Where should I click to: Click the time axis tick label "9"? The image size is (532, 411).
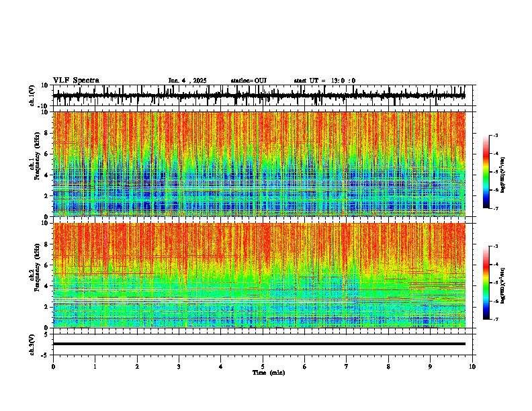430,367
